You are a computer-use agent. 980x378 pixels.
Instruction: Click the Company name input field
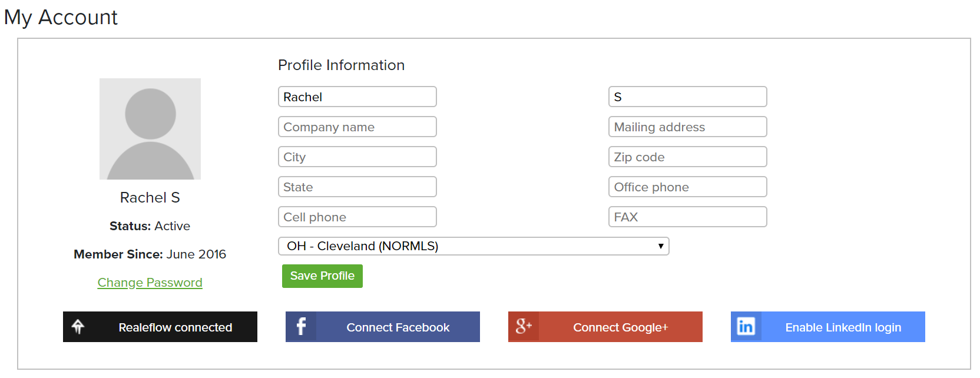click(x=357, y=127)
